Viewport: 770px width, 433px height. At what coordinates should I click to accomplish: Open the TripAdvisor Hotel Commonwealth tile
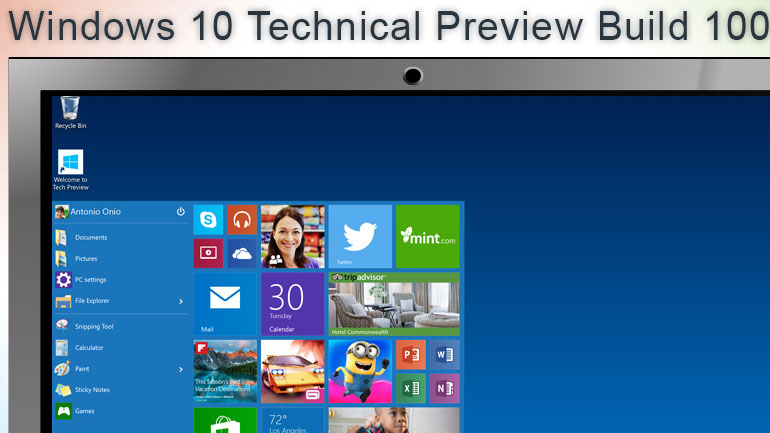click(394, 304)
